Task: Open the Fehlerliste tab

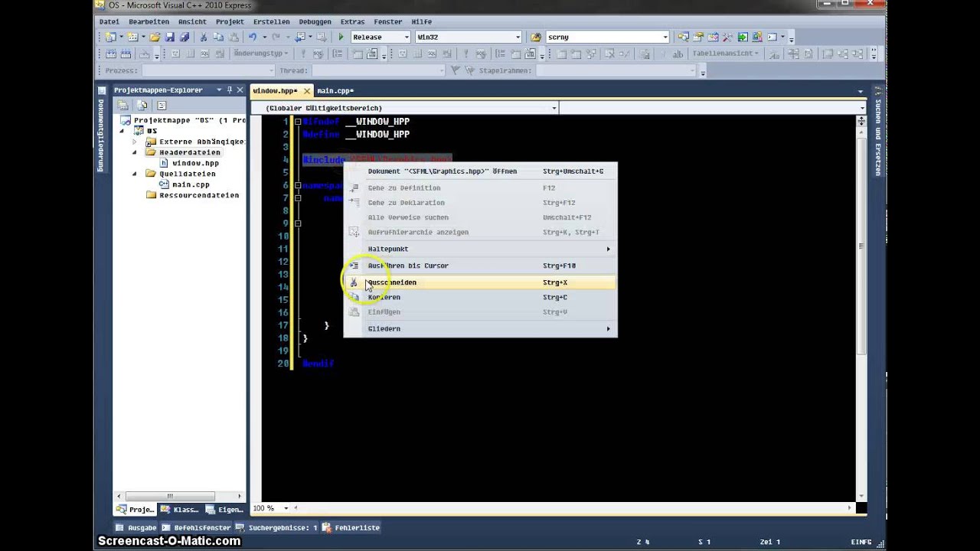Action: pos(351,527)
